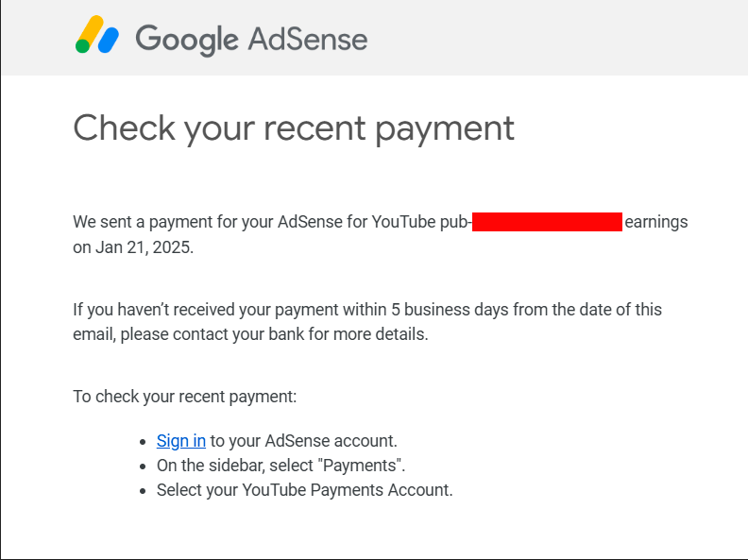Click "AdSense for YouTube" in first paragraph
The width and height of the screenshot is (748, 560).
pos(356,222)
